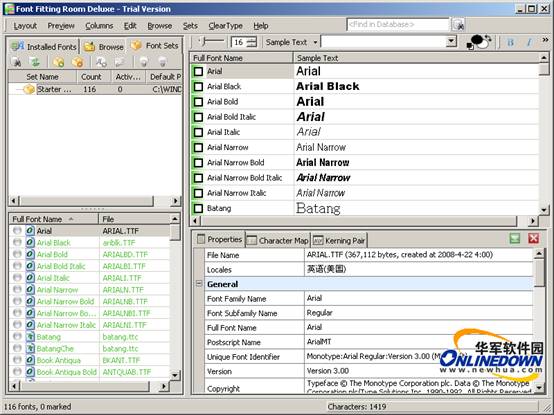The height and width of the screenshot is (415, 554).
Task: Switch to the Font Sets tab
Action: coord(155,46)
